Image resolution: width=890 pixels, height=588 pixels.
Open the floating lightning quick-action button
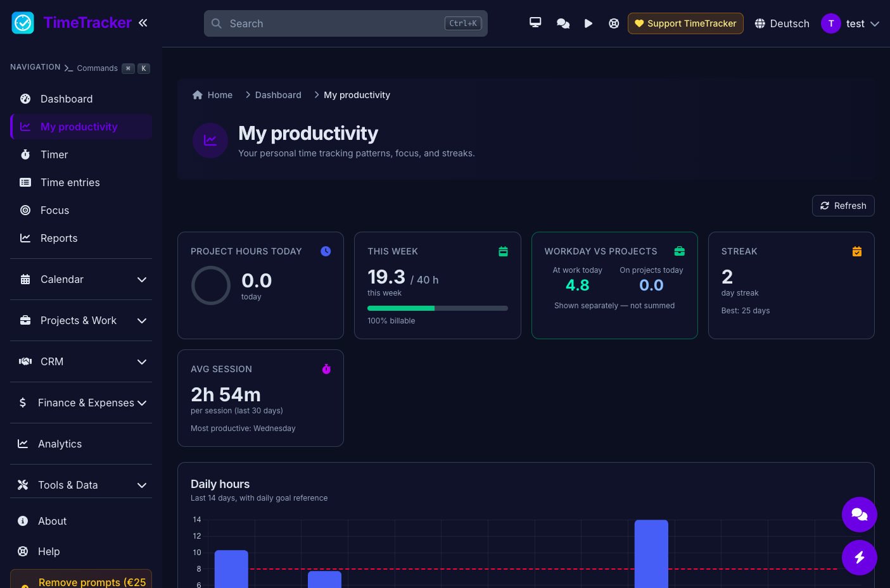click(860, 558)
